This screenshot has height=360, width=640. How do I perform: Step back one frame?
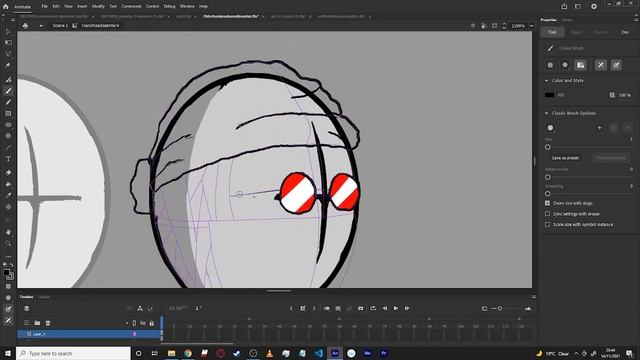tap(384, 309)
